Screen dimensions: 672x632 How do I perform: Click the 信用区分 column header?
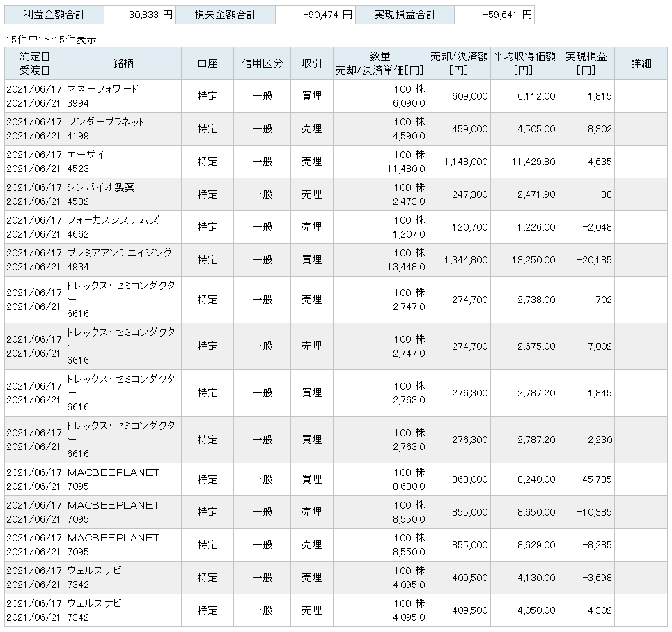pos(263,63)
